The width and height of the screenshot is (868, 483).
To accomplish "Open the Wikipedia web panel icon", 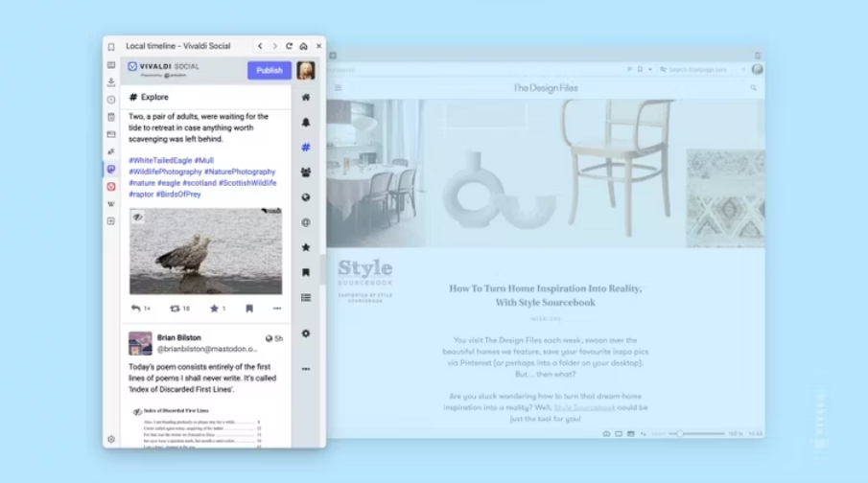I will pos(111,204).
